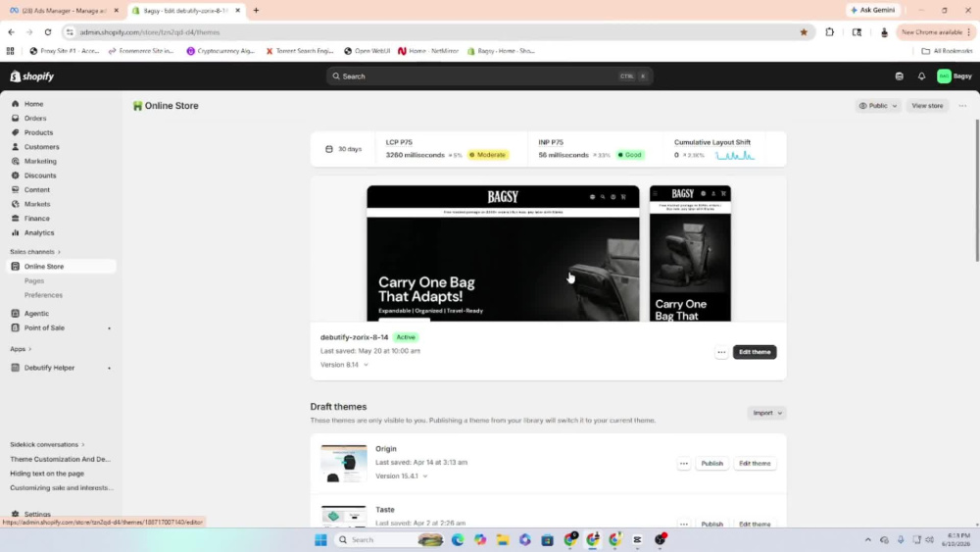Open the Discounts page
The height and width of the screenshot is (552, 980).
40,176
